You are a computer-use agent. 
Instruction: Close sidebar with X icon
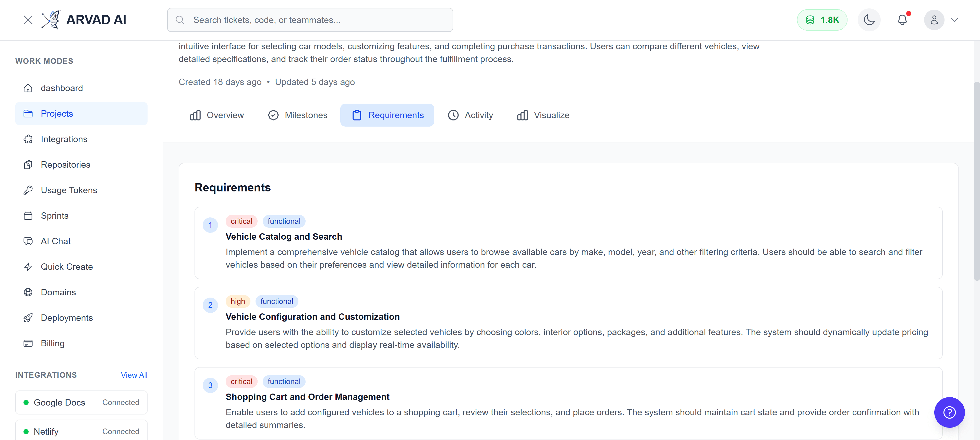point(28,20)
